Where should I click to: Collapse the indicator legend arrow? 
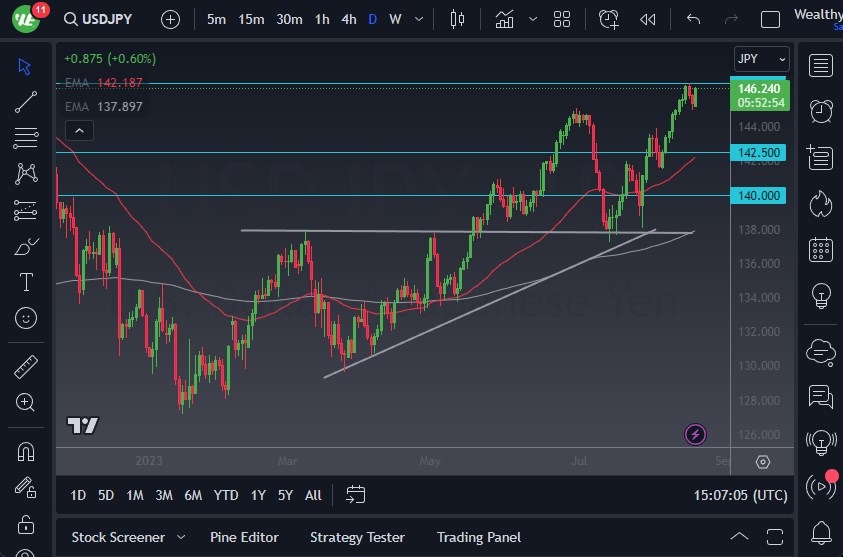pyautogui.click(x=79, y=130)
